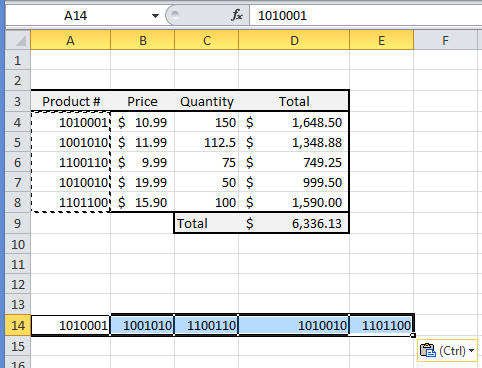Select the cell with price 19.99
The height and width of the screenshot is (368, 482).
click(x=142, y=182)
